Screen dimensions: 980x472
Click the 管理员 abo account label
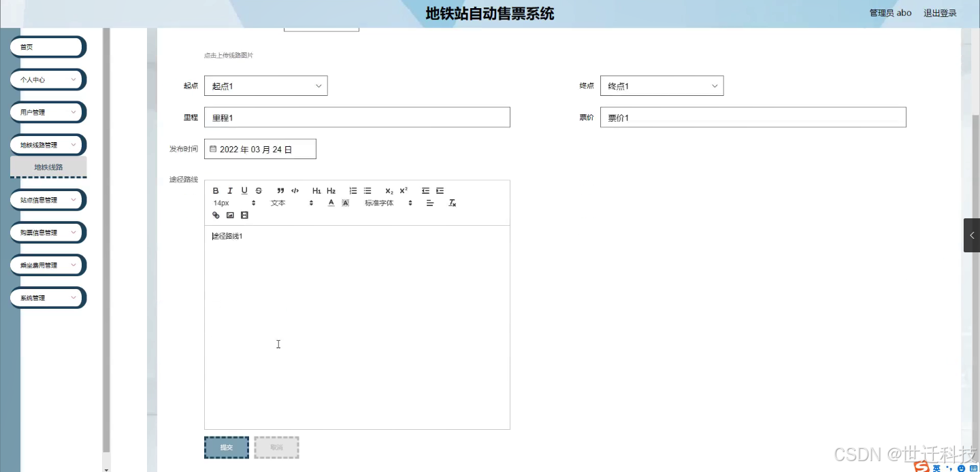(890, 13)
